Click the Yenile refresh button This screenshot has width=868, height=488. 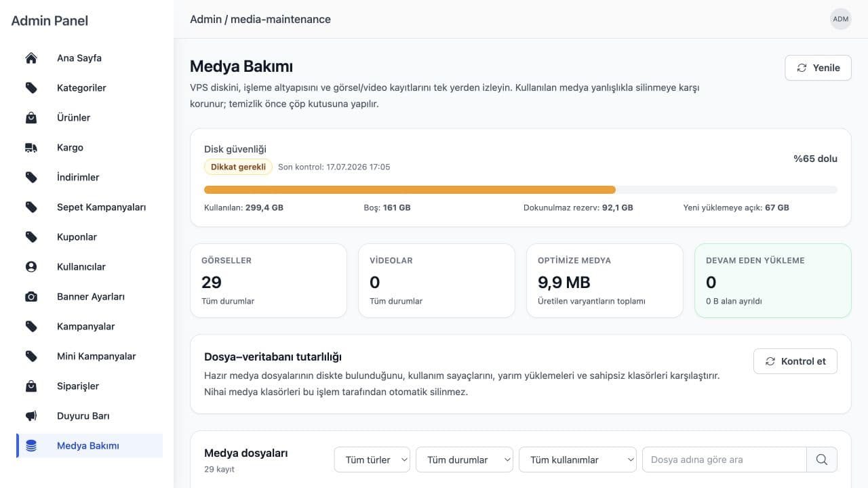tap(818, 68)
